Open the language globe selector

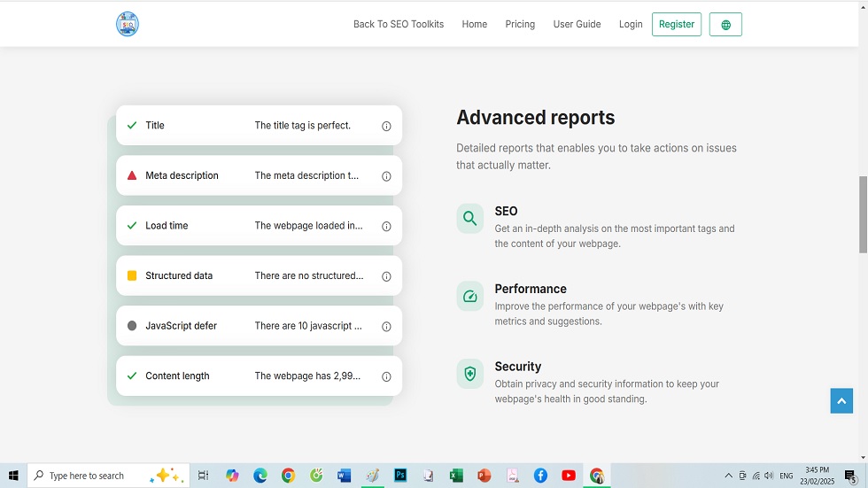pyautogui.click(x=725, y=25)
